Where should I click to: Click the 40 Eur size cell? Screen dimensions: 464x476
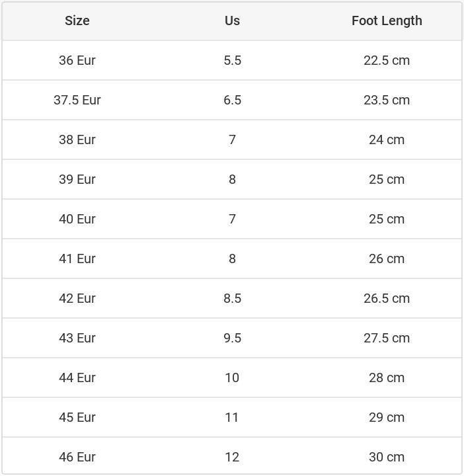coord(77,219)
